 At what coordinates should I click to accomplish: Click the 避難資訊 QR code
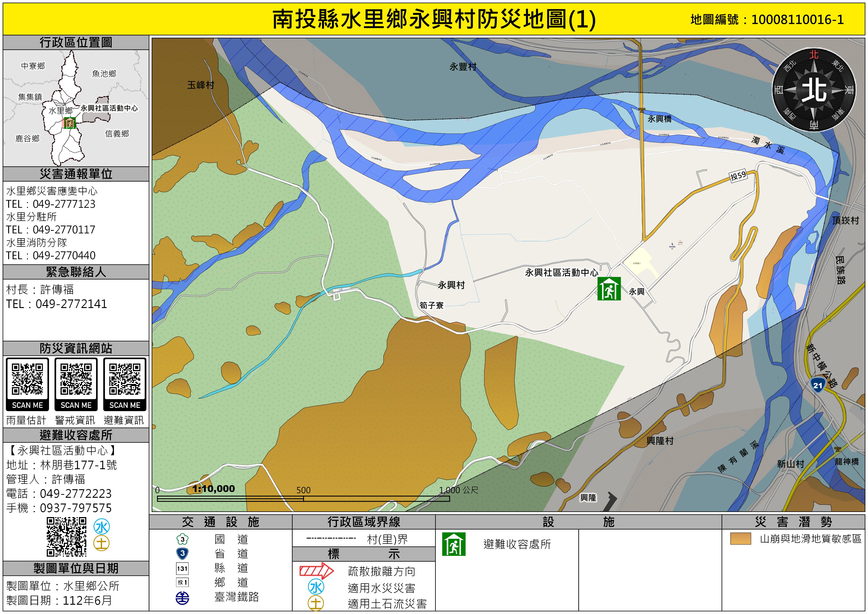[x=125, y=380]
